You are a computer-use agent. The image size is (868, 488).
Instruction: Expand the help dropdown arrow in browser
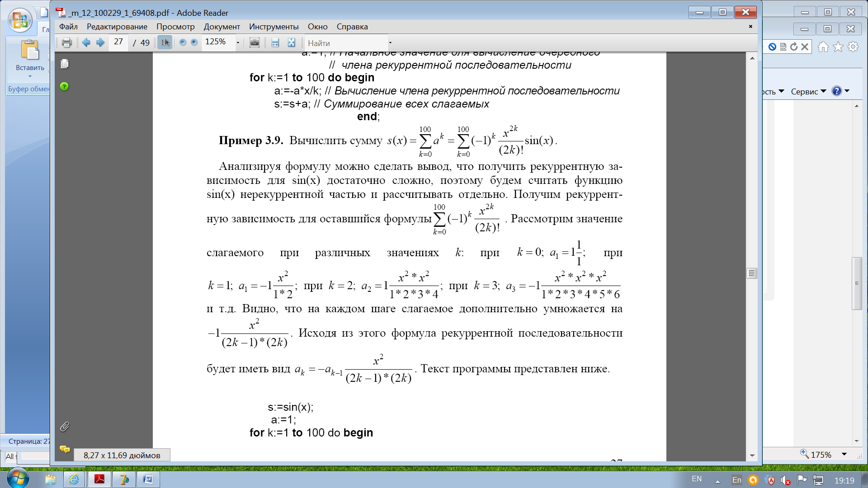847,91
